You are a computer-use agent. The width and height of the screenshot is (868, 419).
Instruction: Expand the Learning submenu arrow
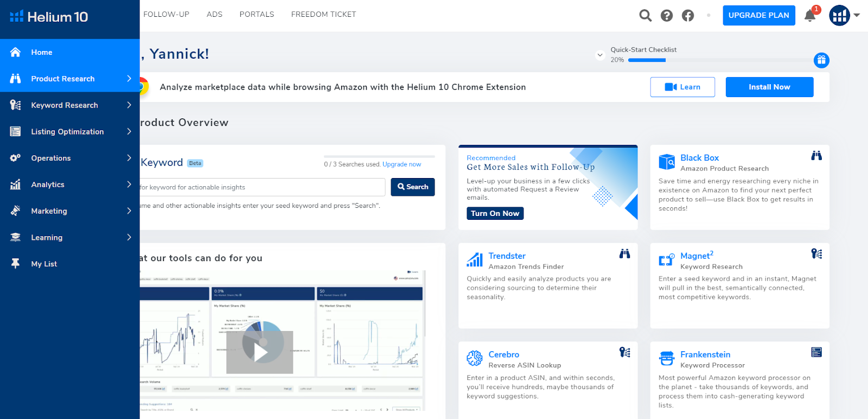point(129,237)
